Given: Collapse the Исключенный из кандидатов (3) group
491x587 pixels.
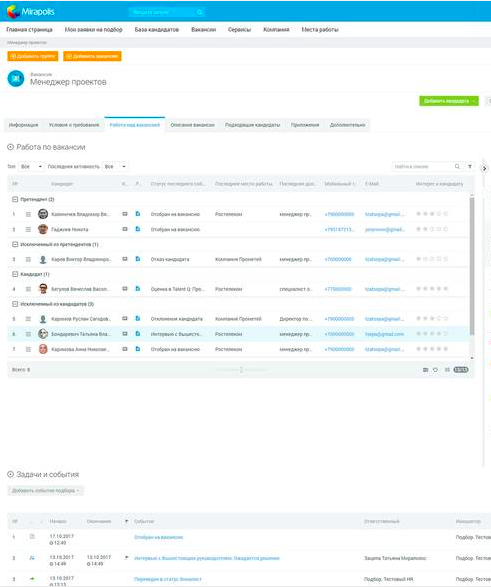Looking at the screenshot, I should pos(15,304).
